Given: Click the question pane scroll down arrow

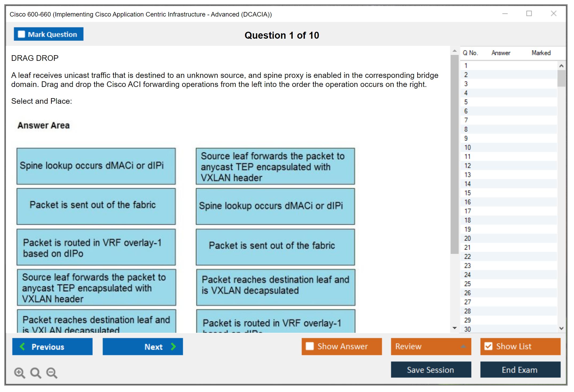Looking at the screenshot, I should (454, 328).
